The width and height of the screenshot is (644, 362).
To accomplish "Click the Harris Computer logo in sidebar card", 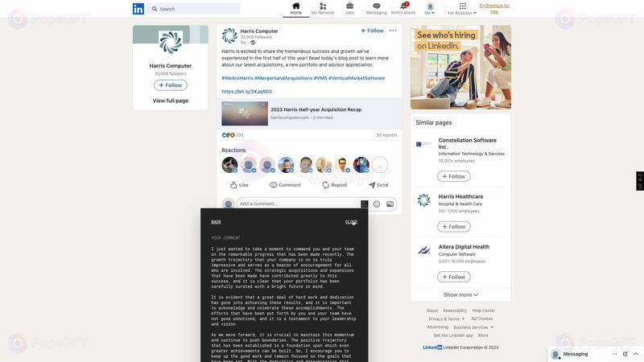I will tap(171, 43).
